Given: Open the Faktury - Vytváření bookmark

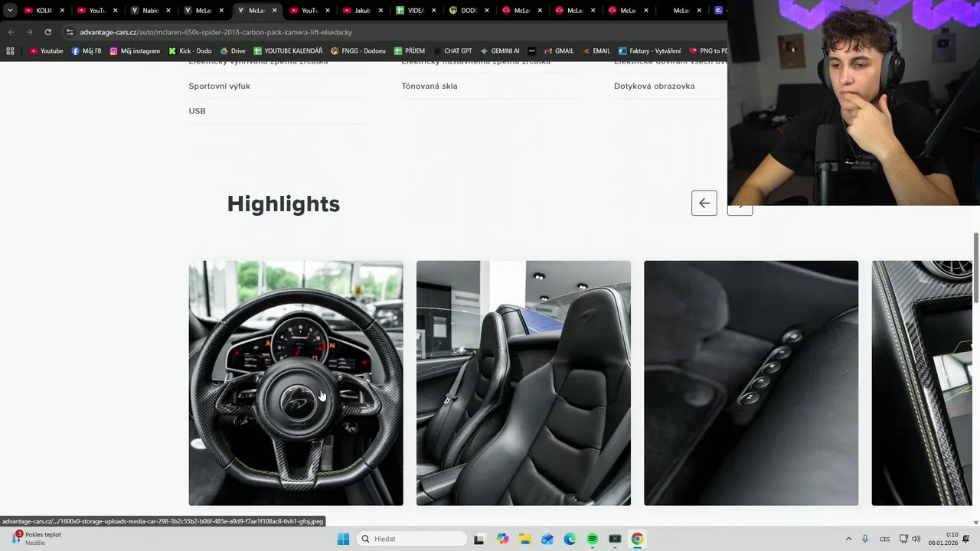Looking at the screenshot, I should click(650, 51).
